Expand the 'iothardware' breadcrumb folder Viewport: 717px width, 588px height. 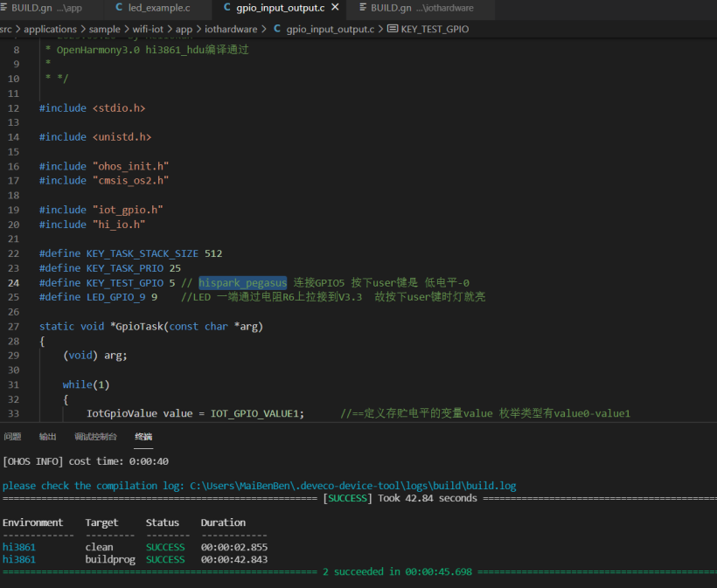[231, 29]
